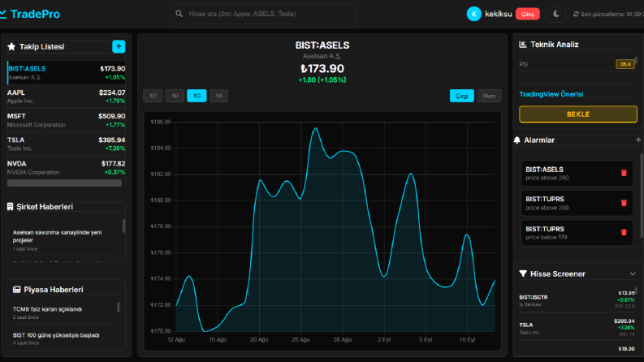Add a stock with the plus button
The height and width of the screenshot is (362, 644).
pyautogui.click(x=119, y=46)
